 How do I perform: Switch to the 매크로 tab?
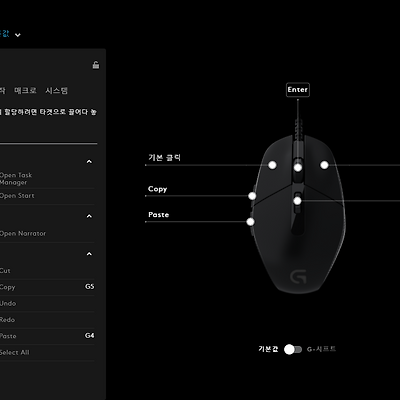pyautogui.click(x=25, y=91)
